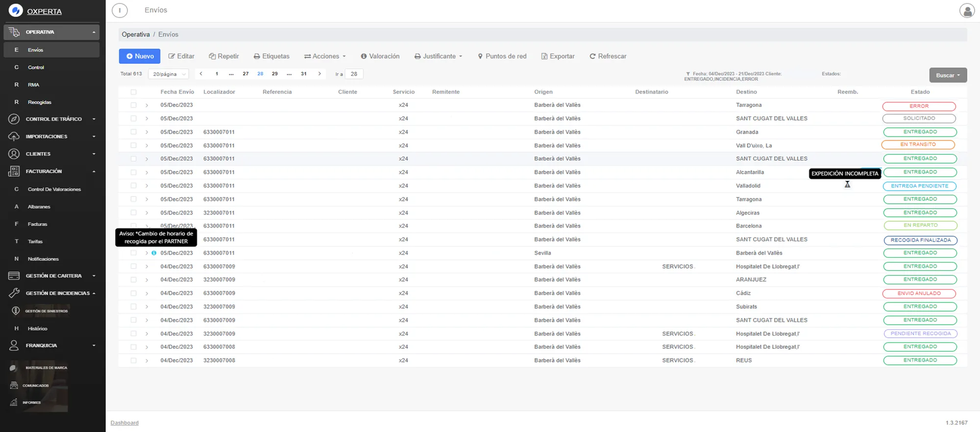Open the Acciones dropdown menu
Image resolution: width=980 pixels, height=432 pixels.
pyautogui.click(x=325, y=56)
